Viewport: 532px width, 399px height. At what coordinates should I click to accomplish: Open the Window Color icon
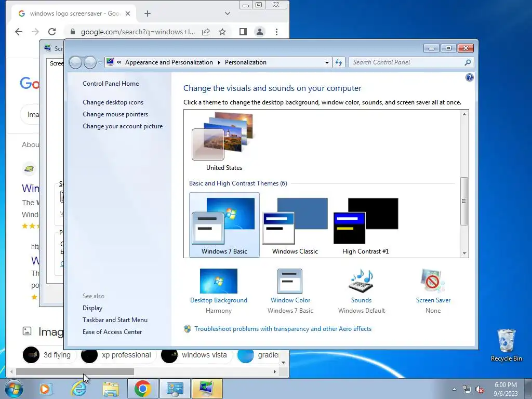(290, 281)
